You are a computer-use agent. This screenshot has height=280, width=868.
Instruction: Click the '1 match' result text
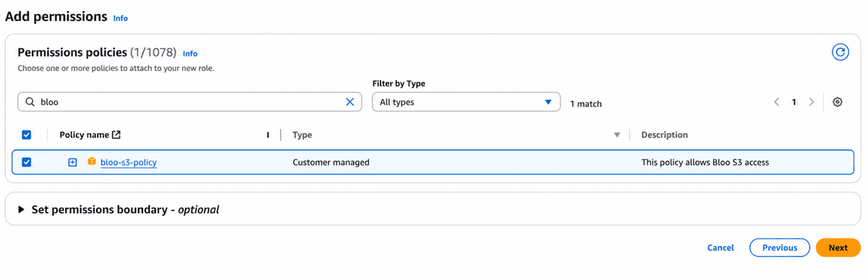[586, 103]
